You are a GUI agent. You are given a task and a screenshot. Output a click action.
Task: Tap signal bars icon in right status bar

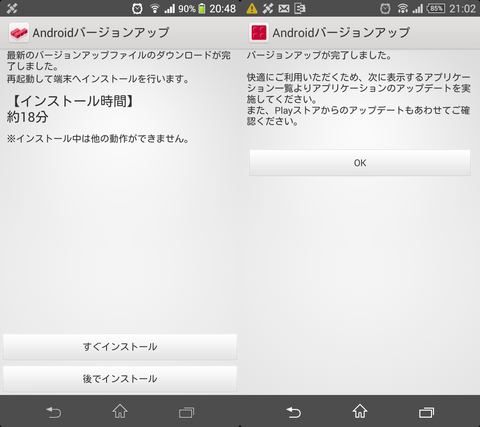(417, 8)
